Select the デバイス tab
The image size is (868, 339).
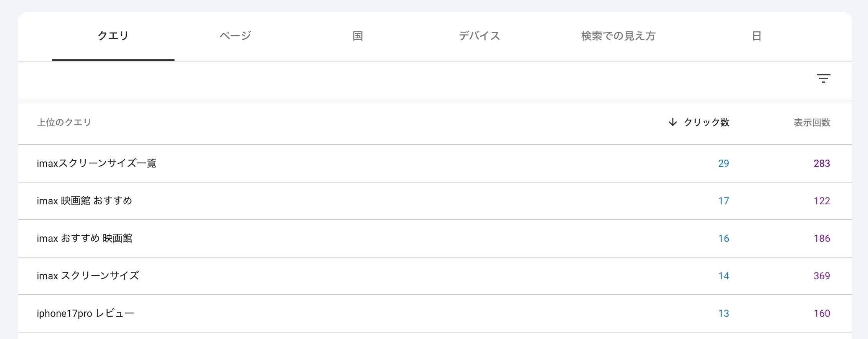tap(480, 36)
